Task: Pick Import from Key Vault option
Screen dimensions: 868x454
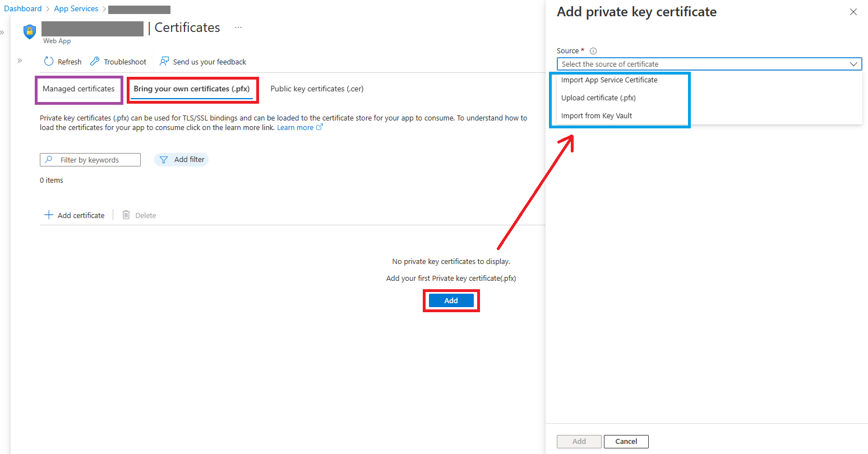Action: tap(596, 116)
